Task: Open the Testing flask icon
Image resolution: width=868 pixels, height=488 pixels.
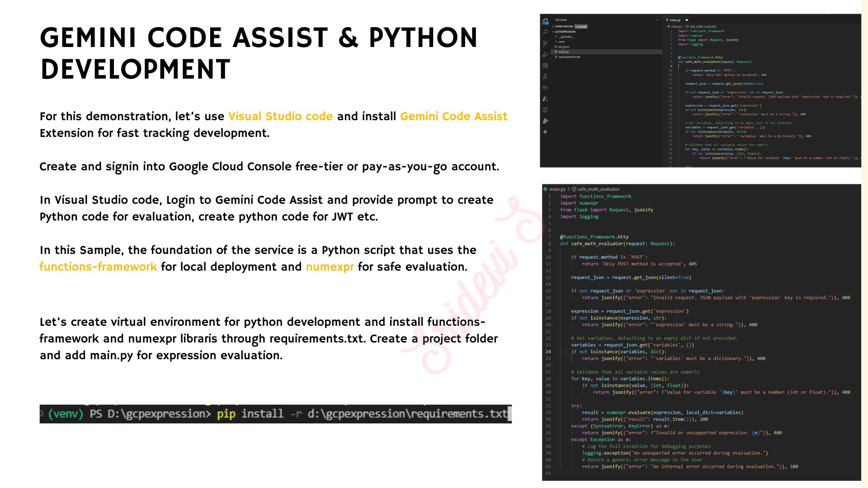Action: 545,77
